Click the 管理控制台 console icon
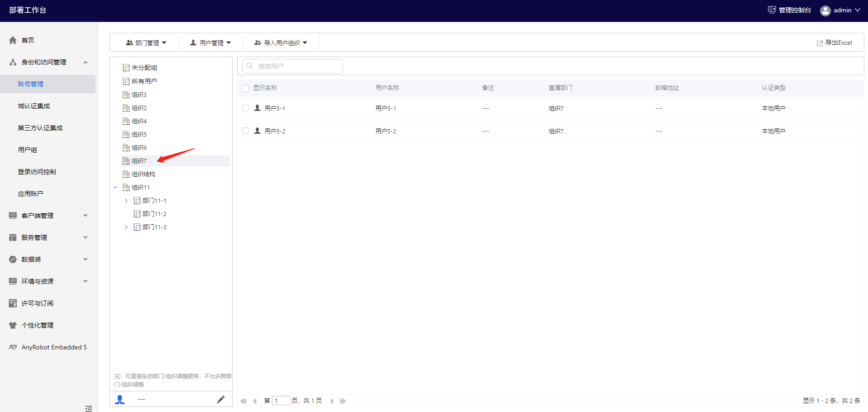This screenshot has height=412, width=868. pos(772,10)
